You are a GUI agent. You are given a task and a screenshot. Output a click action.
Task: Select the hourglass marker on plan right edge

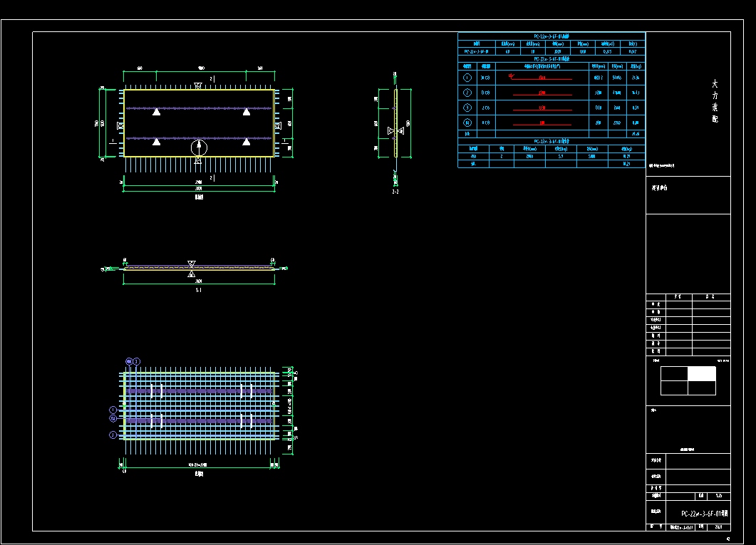[278, 126]
